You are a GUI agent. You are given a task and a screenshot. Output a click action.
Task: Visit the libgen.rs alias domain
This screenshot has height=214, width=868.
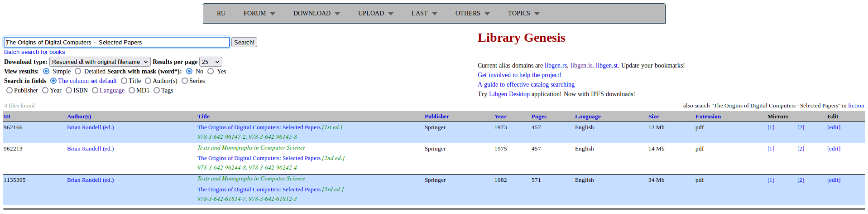[556, 65]
